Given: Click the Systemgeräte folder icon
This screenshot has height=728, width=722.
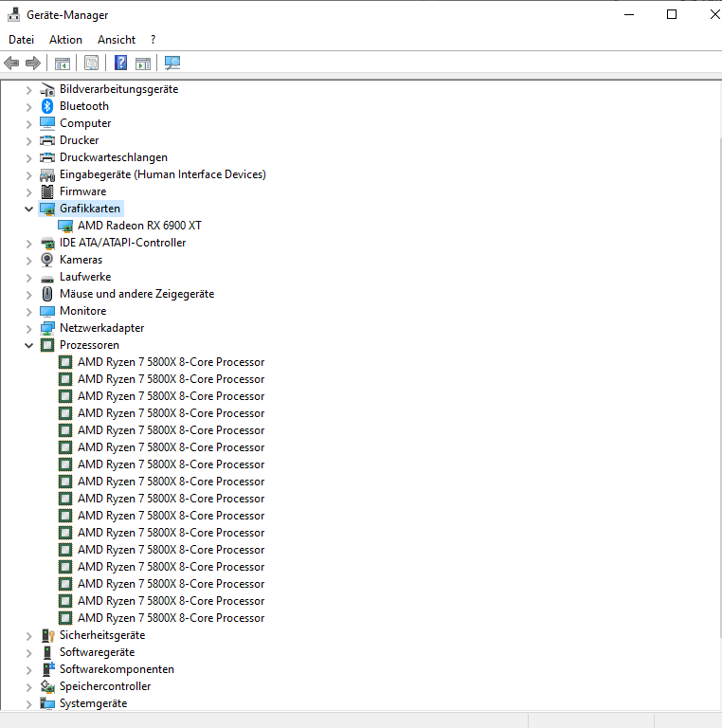Looking at the screenshot, I should [x=46, y=703].
